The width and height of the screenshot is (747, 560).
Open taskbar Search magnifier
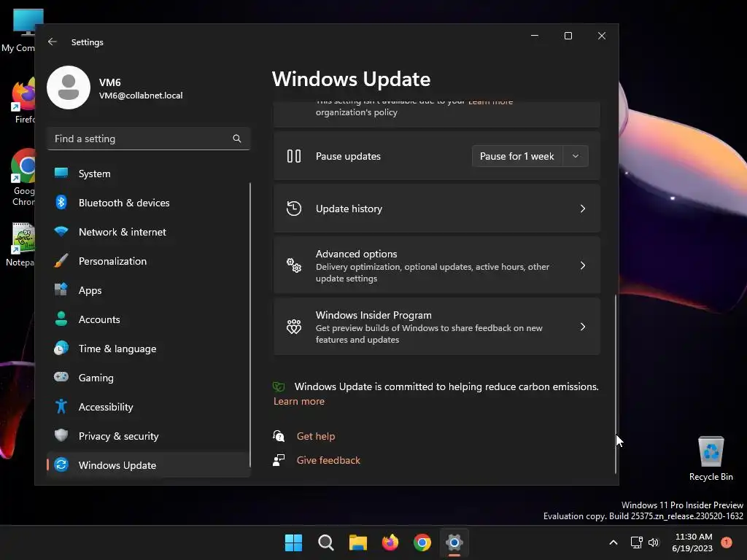326,542
